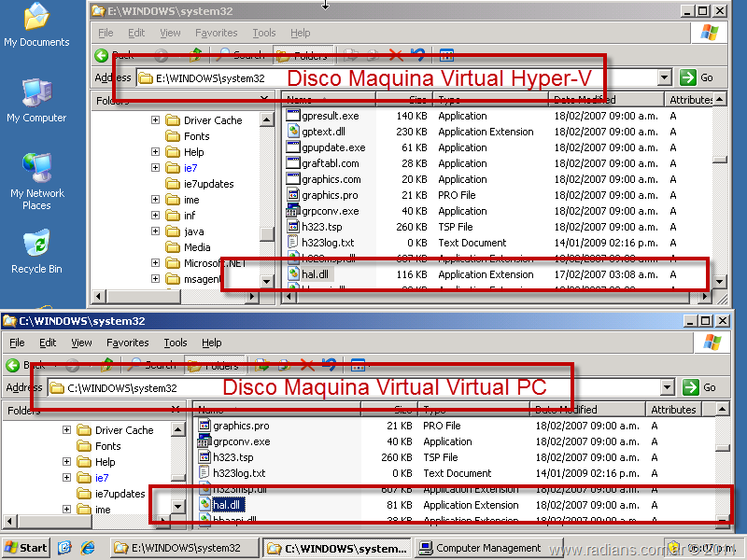The height and width of the screenshot is (560, 747).
Task: Expand Driver Cache folder in E: drive tree
Action: (156, 120)
